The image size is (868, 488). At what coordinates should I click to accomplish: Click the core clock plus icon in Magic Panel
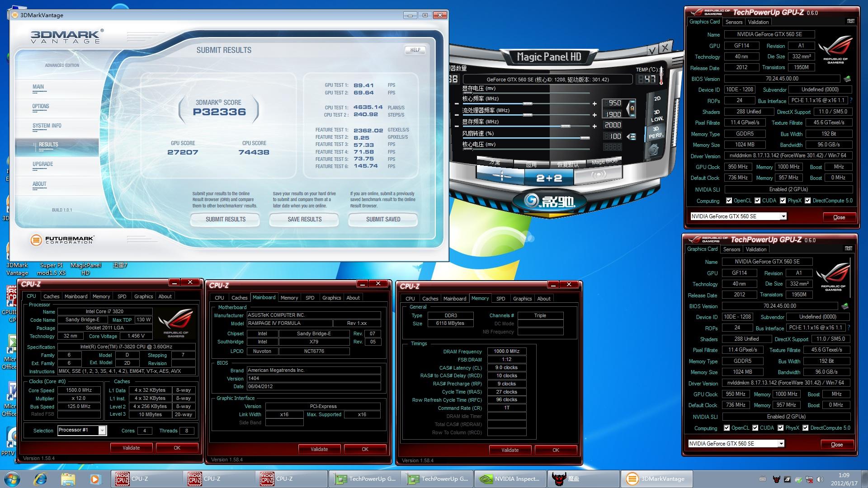coord(594,103)
